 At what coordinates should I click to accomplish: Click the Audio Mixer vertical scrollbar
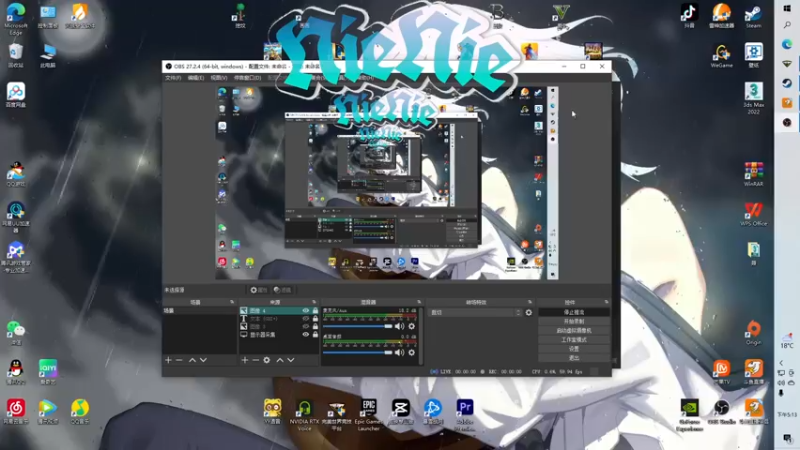(421, 336)
